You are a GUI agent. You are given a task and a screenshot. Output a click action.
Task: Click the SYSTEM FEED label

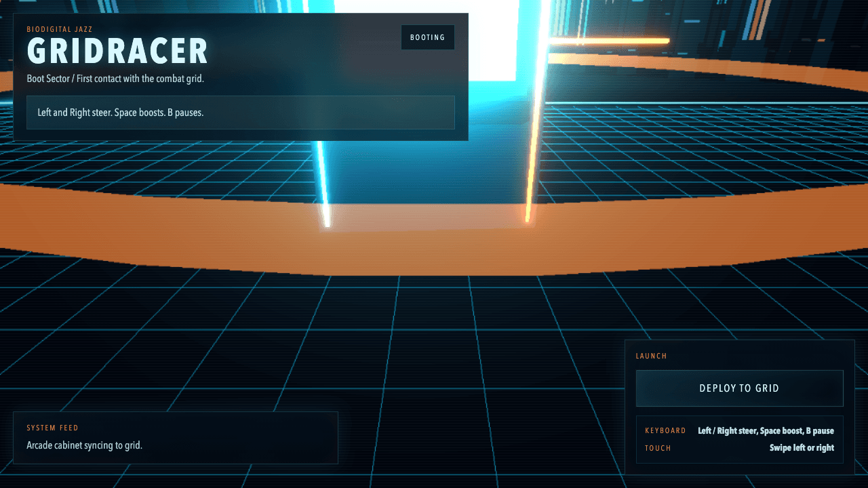(52, 428)
